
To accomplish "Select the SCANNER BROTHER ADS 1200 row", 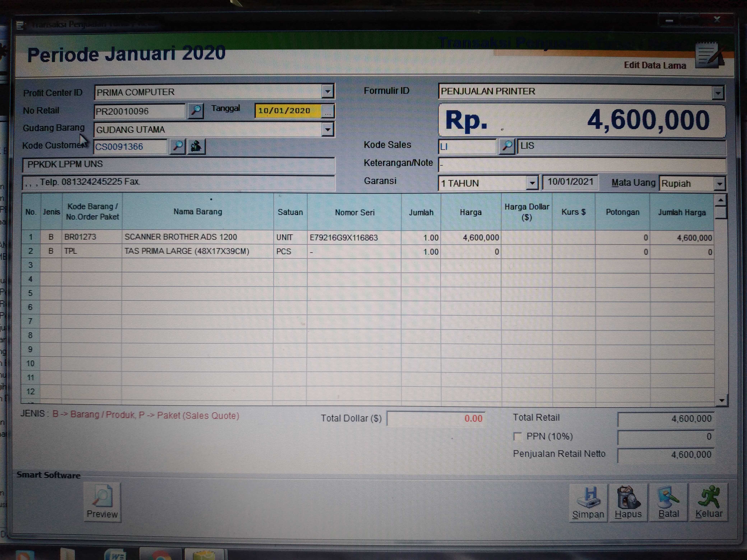I will (x=181, y=237).
